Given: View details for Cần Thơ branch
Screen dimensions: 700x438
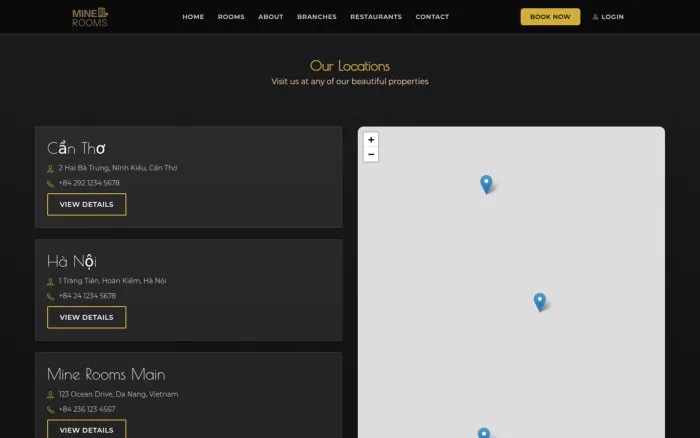Looking at the screenshot, I should pyautogui.click(x=87, y=204).
